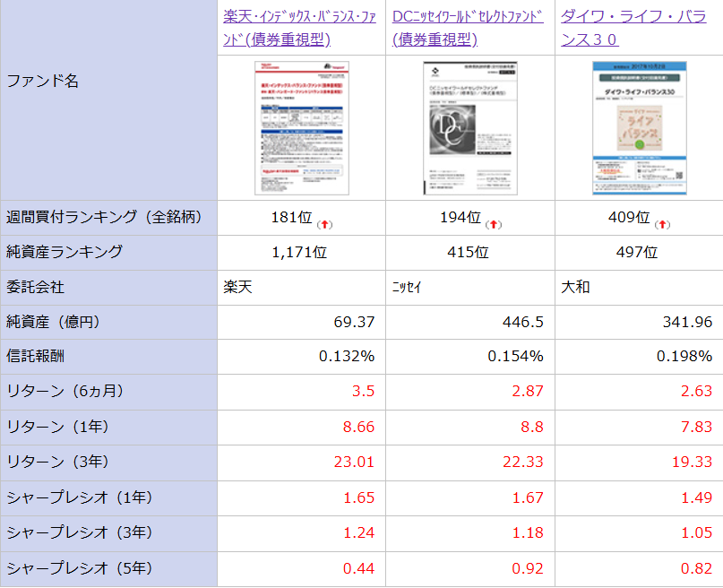Click the 194位 ranking value
The width and height of the screenshot is (723, 588).
coord(460,217)
